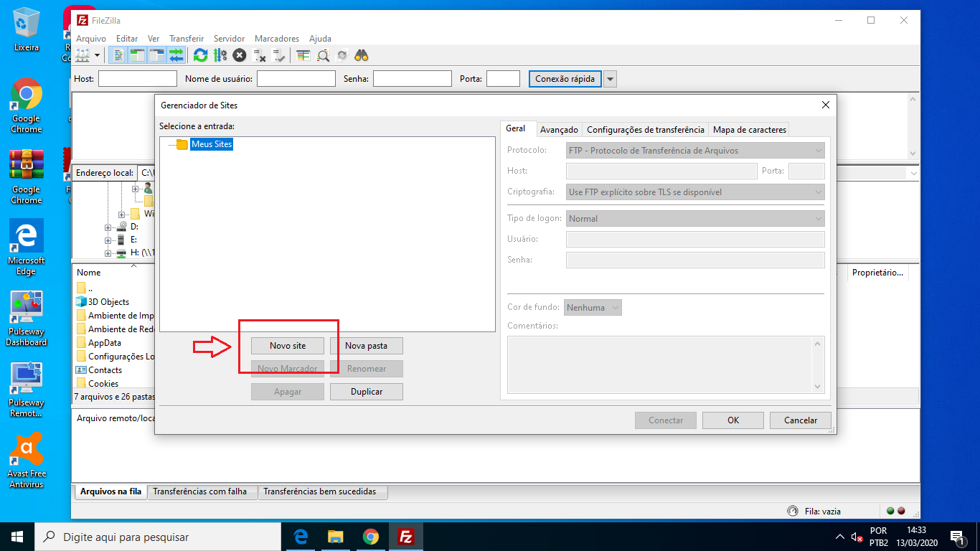Open Lixeira desktop icon
Viewport: 980px width, 551px height.
tap(27, 29)
